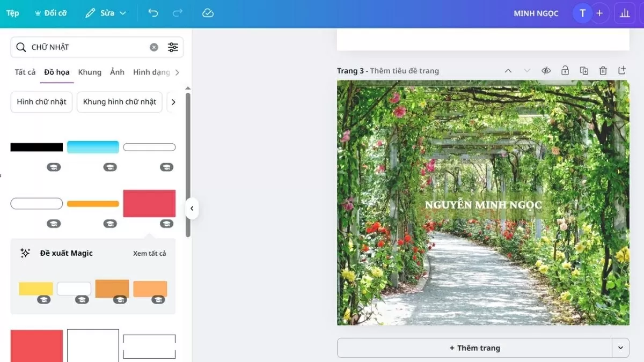The image size is (644, 362).
Task: Click the Thêm trang button
Action: tap(474, 348)
